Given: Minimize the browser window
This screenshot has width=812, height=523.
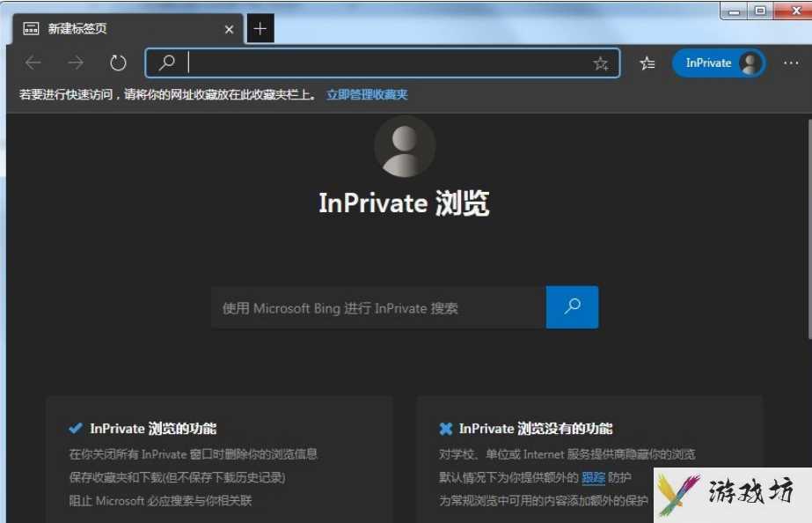Looking at the screenshot, I should 734,11.
